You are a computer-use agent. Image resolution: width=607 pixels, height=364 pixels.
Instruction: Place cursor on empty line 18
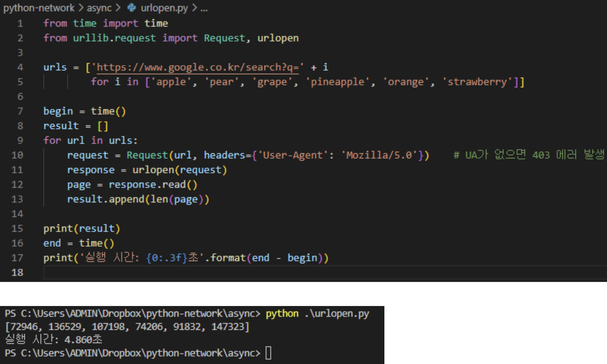185,272
